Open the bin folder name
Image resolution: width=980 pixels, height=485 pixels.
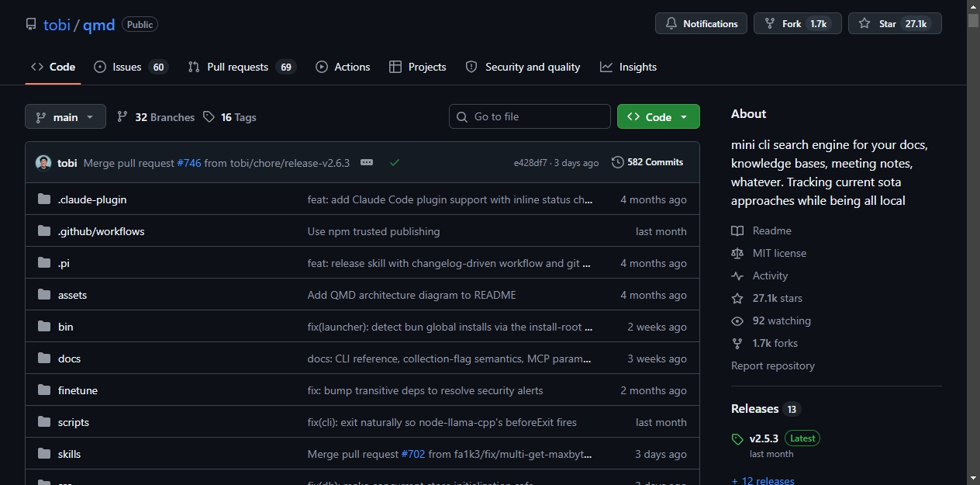pyautogui.click(x=66, y=327)
